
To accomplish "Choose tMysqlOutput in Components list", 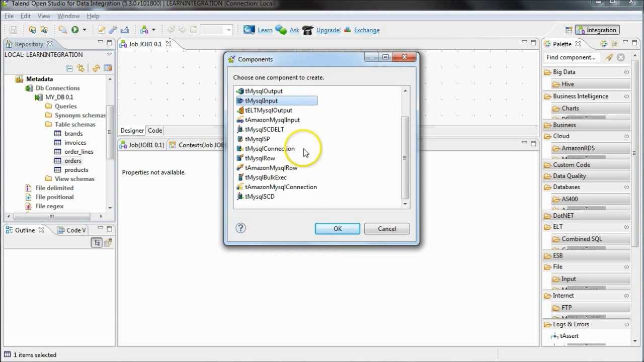I will pyautogui.click(x=264, y=91).
